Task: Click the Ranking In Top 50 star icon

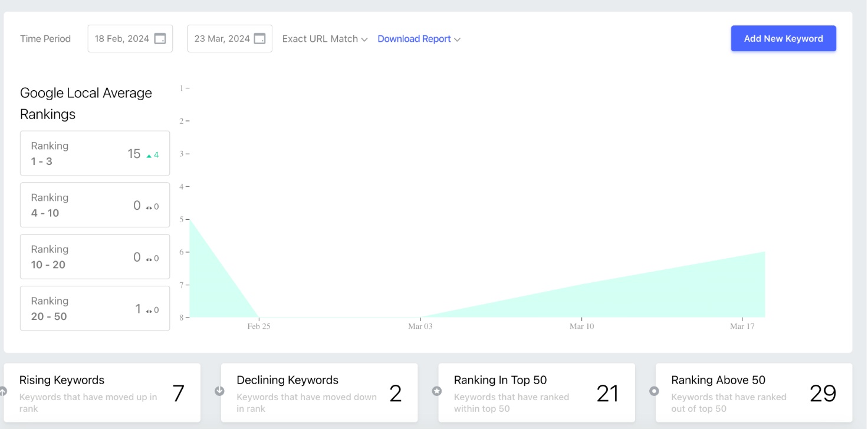Action: coord(437,391)
